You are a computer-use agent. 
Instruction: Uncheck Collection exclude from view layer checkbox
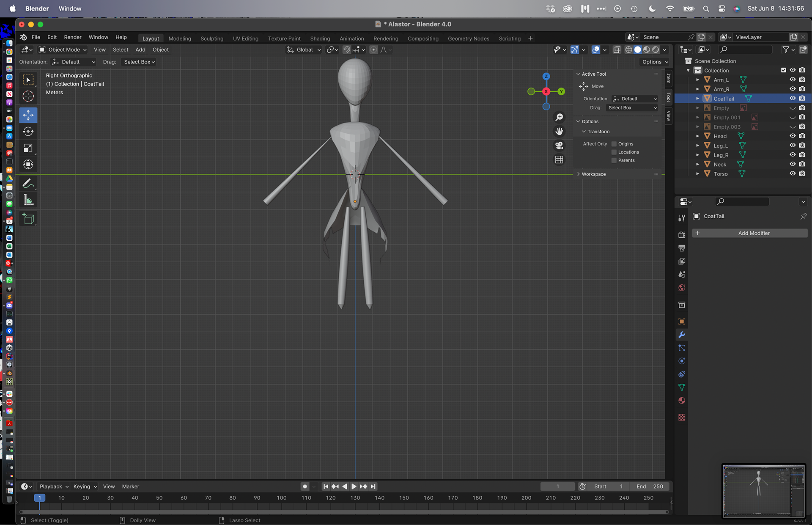click(x=783, y=70)
